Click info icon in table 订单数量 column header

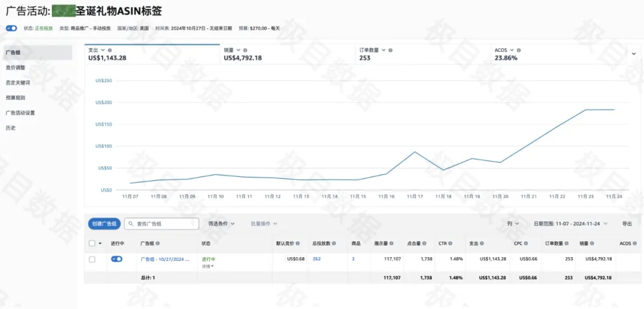tap(566, 244)
